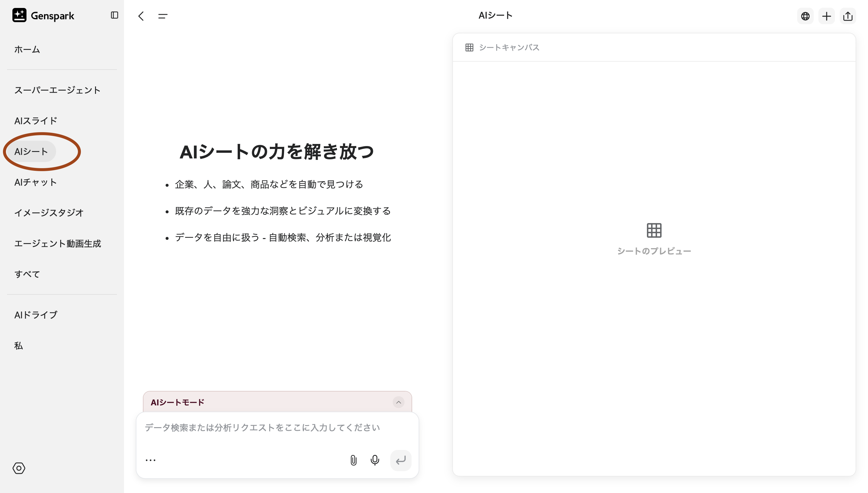Click the AIシート page title
868x493 pixels.
coord(495,16)
